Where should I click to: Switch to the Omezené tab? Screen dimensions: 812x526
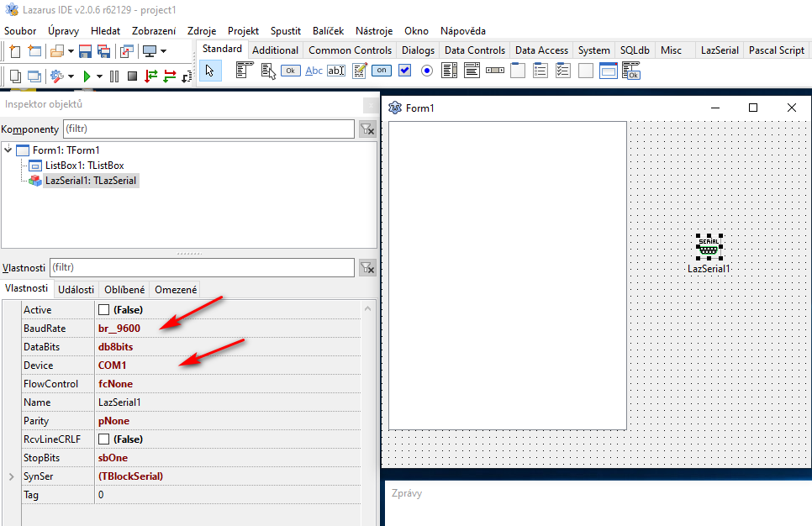(176, 289)
